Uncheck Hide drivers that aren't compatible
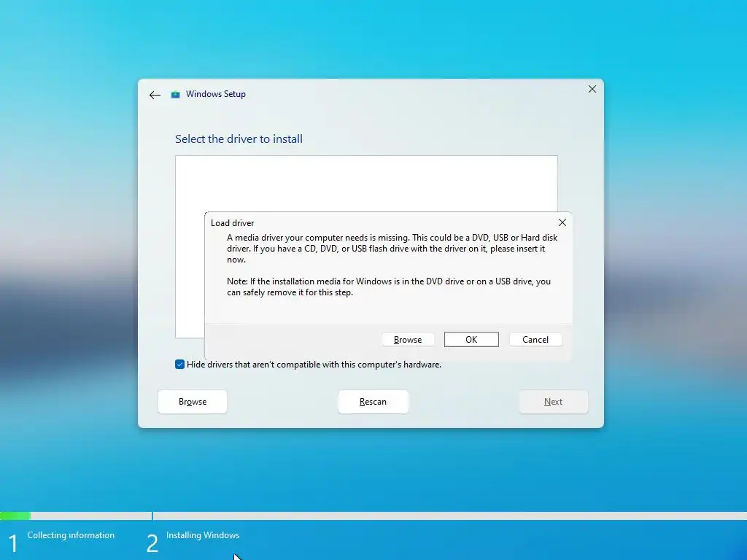Screen dimensions: 747x560 click(179, 365)
